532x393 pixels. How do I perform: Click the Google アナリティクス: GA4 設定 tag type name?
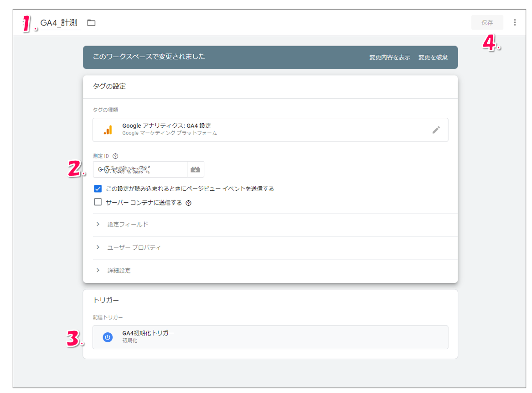click(166, 126)
